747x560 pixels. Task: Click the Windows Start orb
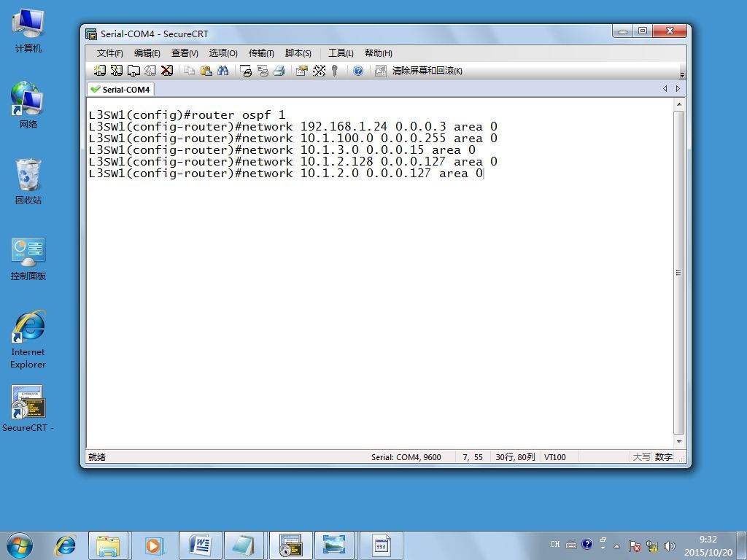point(20,545)
